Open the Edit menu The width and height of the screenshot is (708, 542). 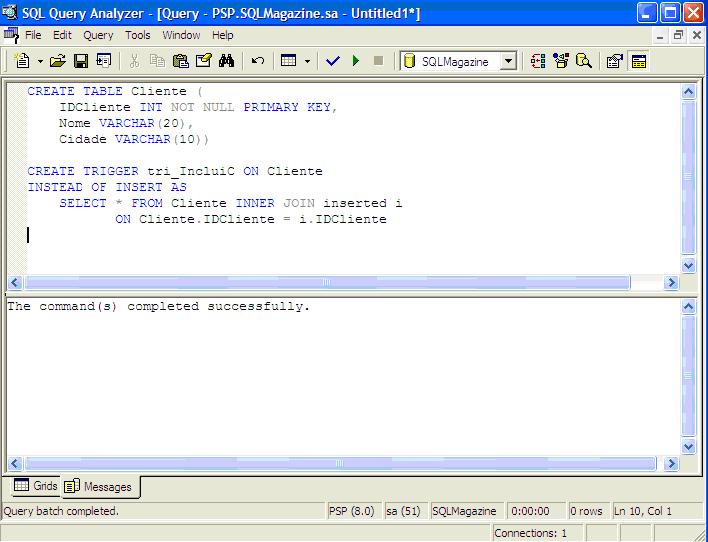62,35
